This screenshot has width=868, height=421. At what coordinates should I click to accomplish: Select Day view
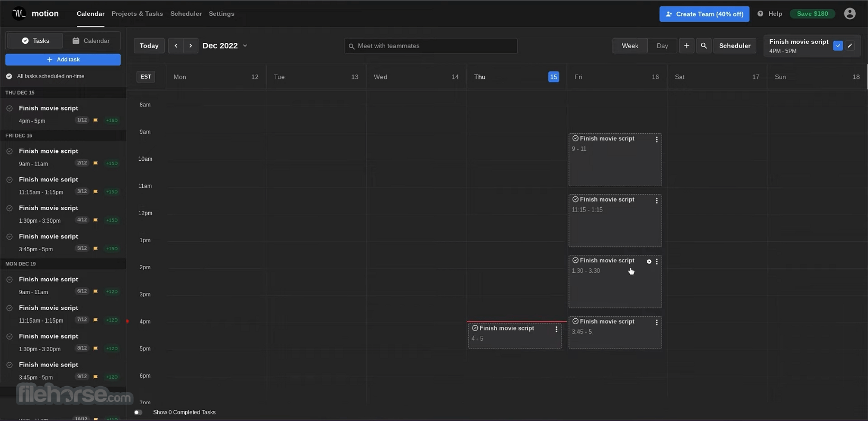(662, 46)
